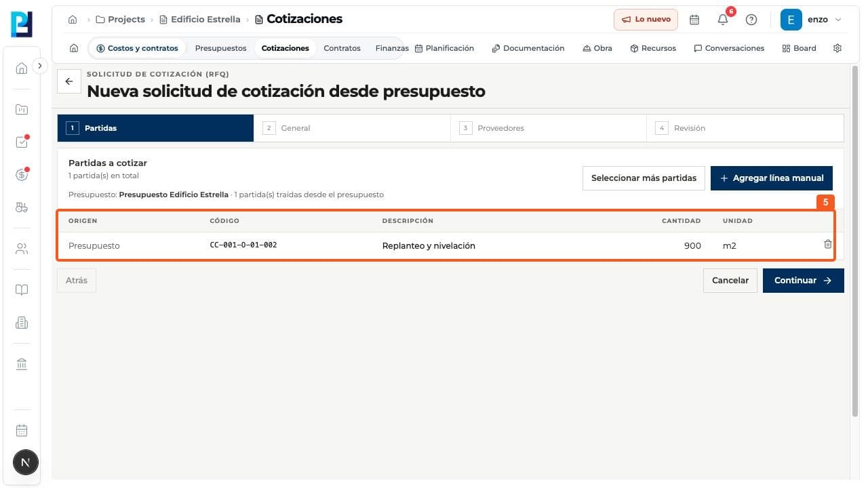This screenshot has width=868, height=488.
Task: Delete Replanteo y nivelación row
Action: pos(827,245)
